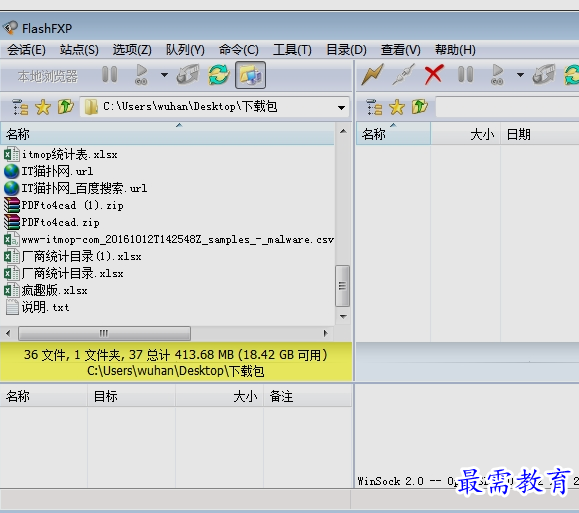Screen dimensions: 579x513
Task: Select the malware.csv samples file
Action: pos(169,239)
